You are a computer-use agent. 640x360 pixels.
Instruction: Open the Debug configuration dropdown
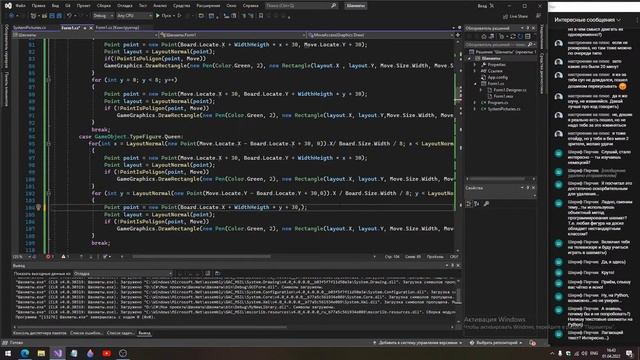tap(103, 16)
